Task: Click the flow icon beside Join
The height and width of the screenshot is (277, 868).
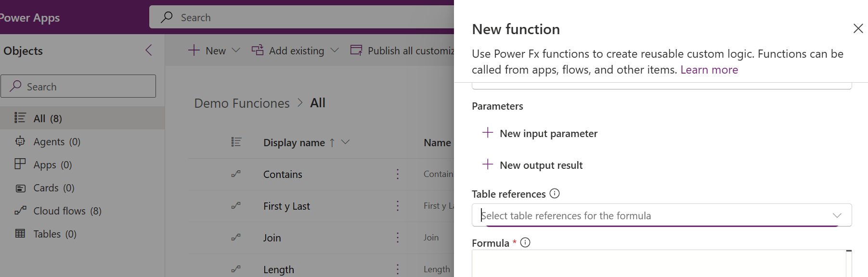Action: click(x=236, y=237)
